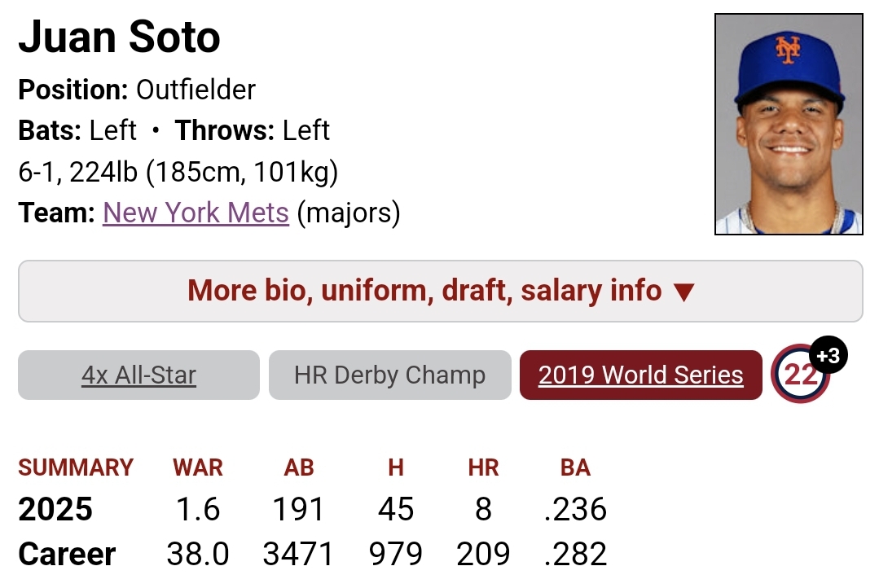
Task: Click the career home runs value 209
Action: point(483,554)
